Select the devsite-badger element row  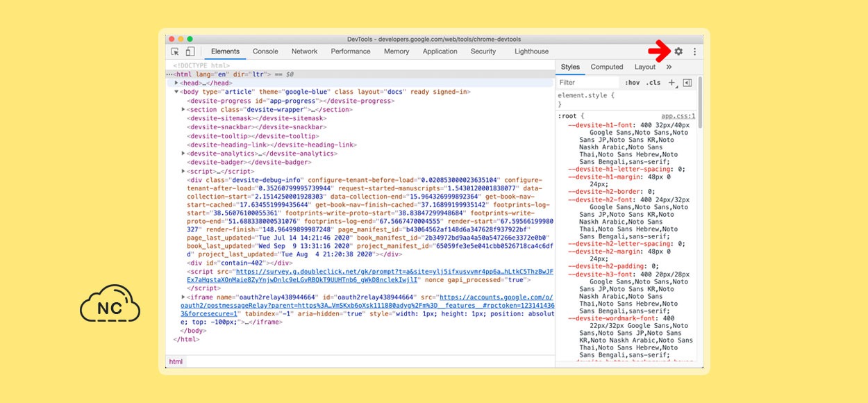click(249, 162)
